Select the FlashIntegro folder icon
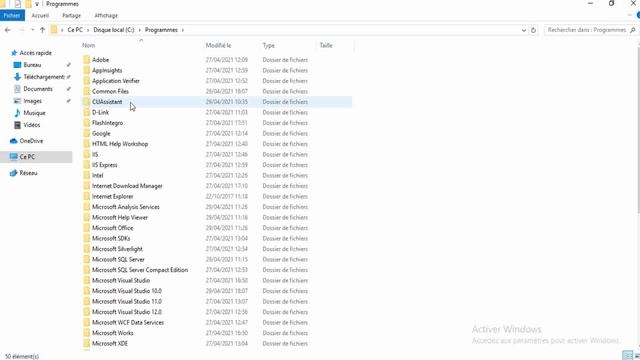This screenshot has height=360, width=640. click(87, 123)
